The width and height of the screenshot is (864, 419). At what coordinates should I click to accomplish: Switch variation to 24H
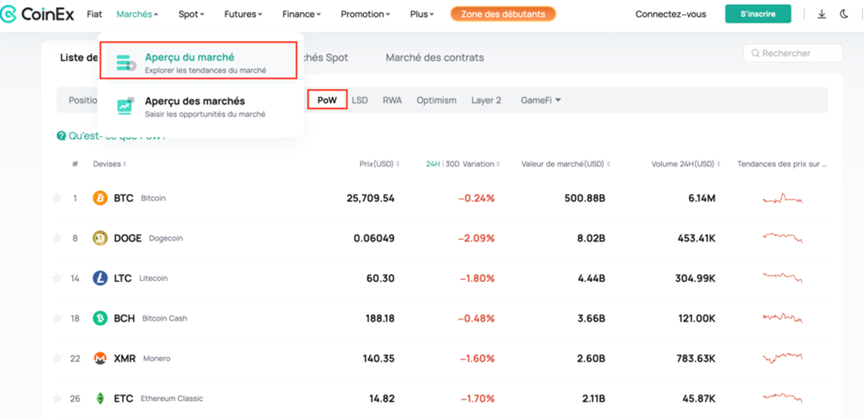(x=433, y=164)
